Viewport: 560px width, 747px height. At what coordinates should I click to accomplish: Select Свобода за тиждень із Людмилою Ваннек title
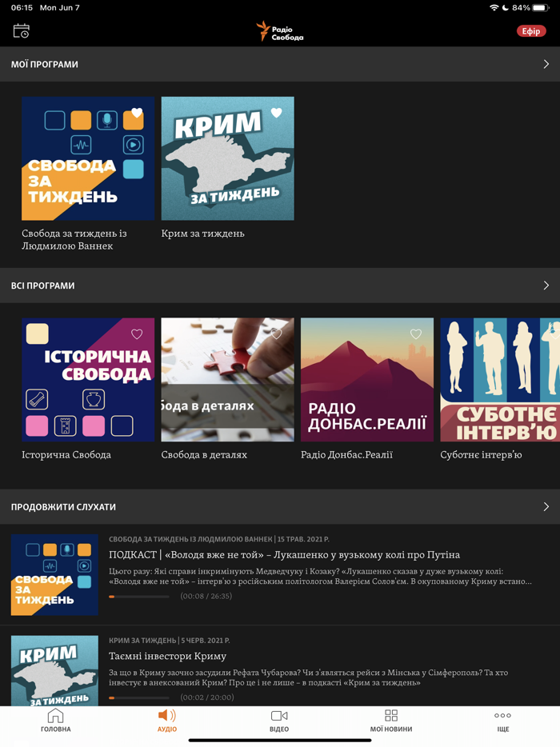tap(74, 240)
